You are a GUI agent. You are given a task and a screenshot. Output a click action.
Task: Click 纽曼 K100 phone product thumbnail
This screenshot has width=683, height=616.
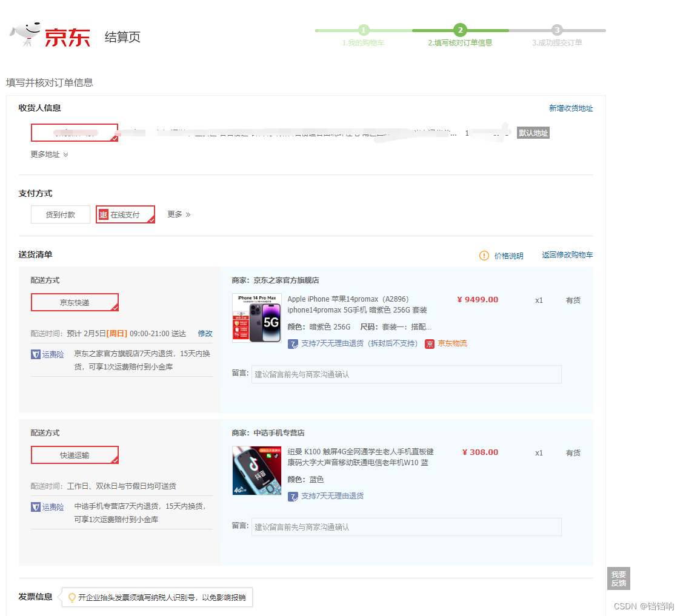click(x=256, y=471)
